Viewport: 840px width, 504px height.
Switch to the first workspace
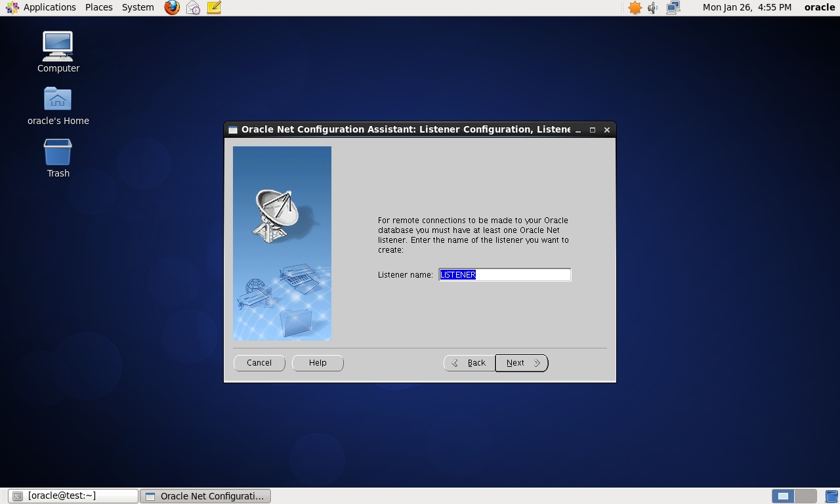783,496
